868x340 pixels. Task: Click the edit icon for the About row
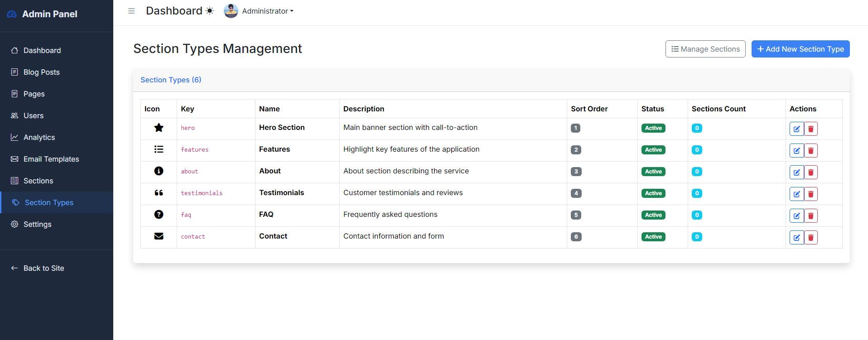click(796, 172)
